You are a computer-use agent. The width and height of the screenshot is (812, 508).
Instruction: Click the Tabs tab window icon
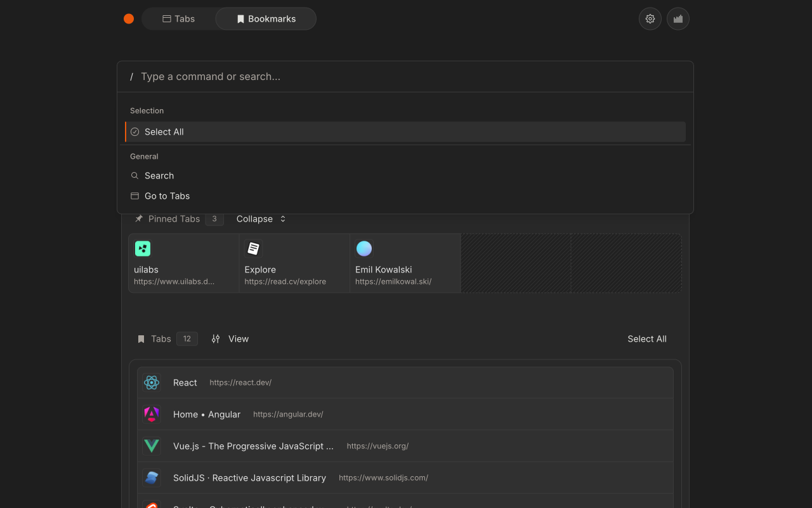pyautogui.click(x=167, y=19)
